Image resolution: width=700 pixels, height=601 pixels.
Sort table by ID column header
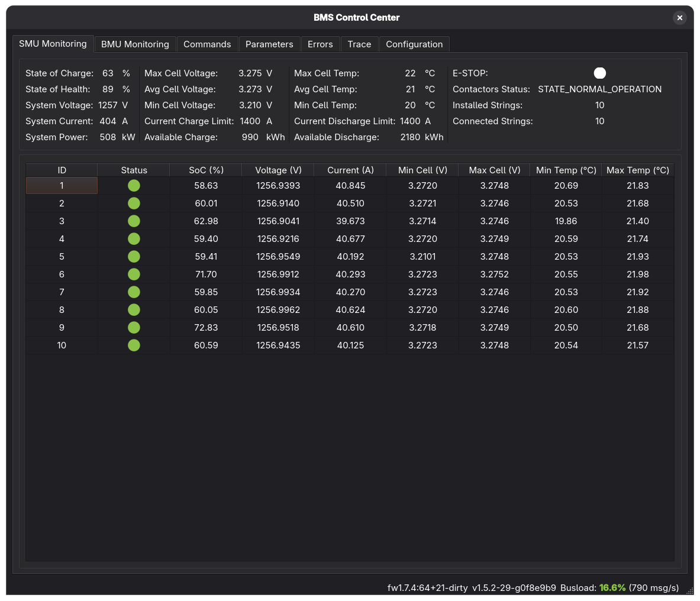click(x=62, y=170)
